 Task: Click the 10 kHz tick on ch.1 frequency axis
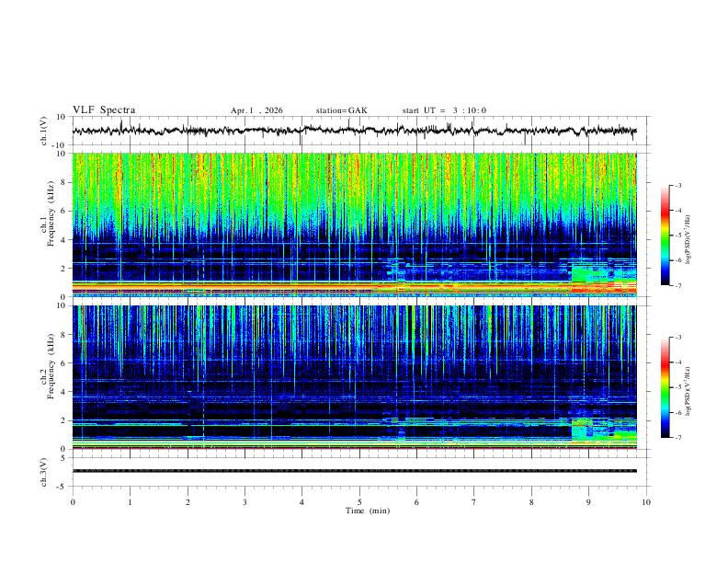coord(62,154)
